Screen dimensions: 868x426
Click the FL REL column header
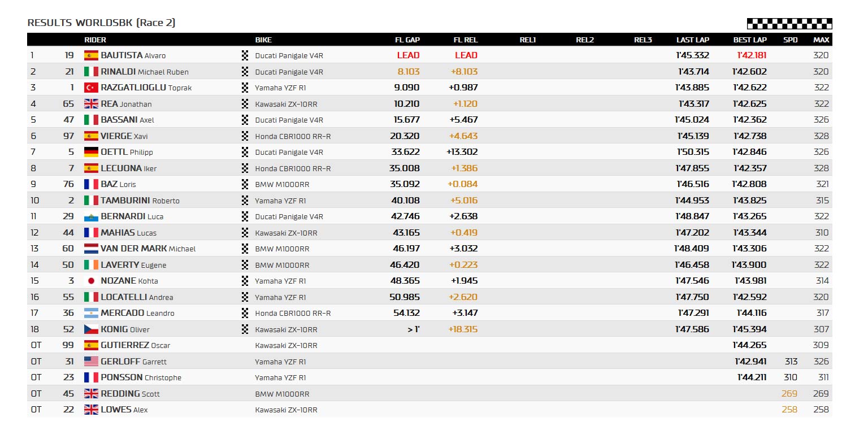466,40
